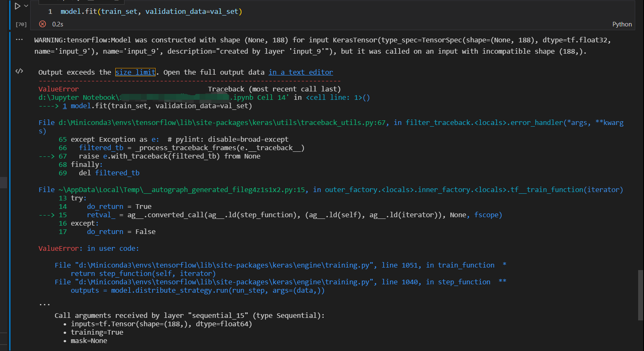Viewport: 644px width, 351px height.
Task: Click the red execution error icon
Action: click(x=42, y=24)
